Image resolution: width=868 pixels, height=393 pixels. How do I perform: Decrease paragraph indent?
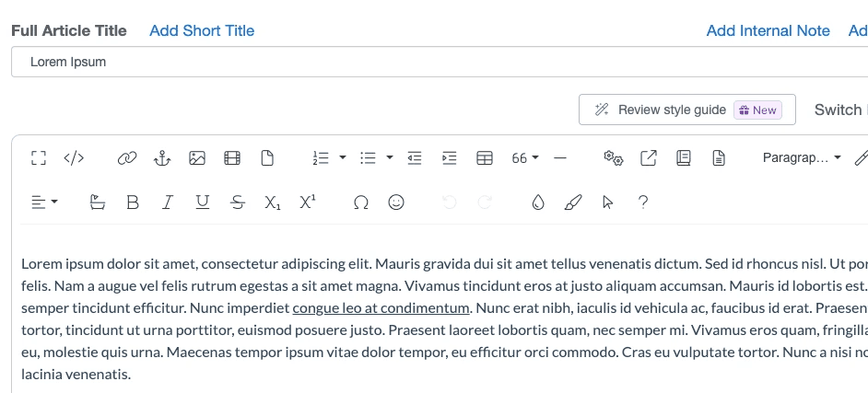414,158
